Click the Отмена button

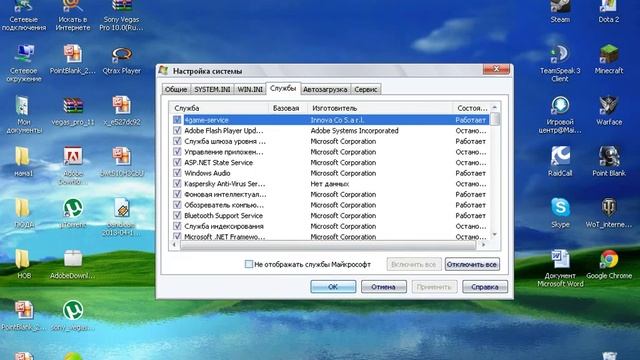(383, 287)
